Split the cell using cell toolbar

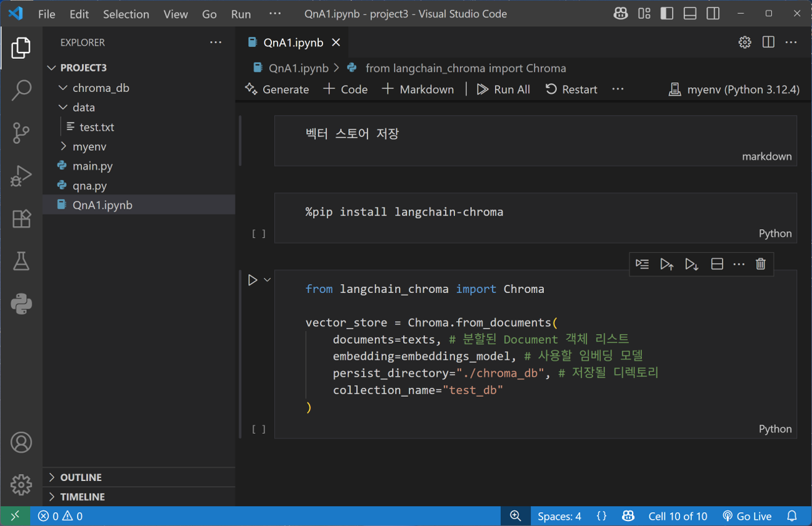point(717,264)
